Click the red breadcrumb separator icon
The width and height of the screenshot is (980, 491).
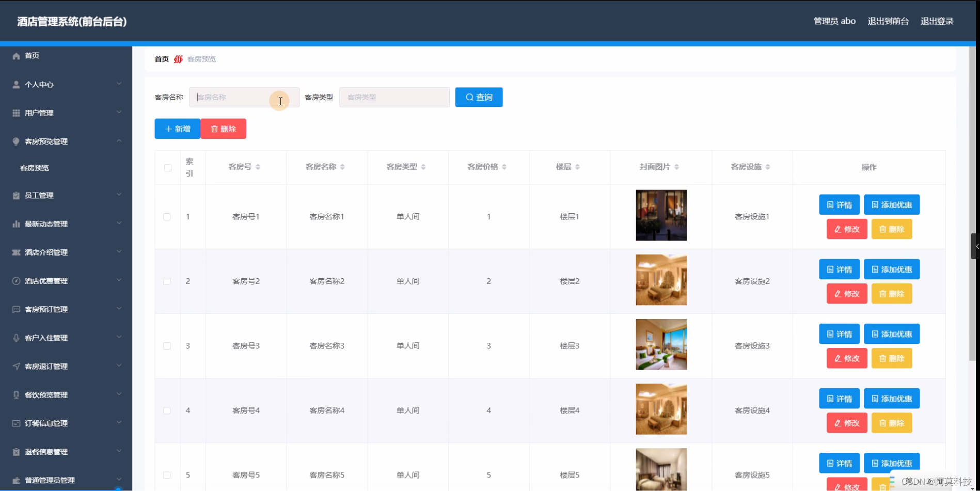pyautogui.click(x=178, y=59)
